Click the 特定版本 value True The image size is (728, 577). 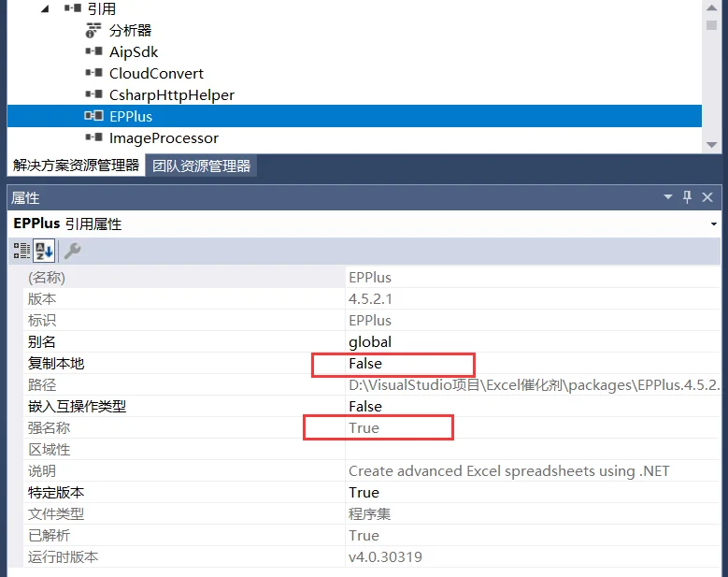click(x=364, y=493)
